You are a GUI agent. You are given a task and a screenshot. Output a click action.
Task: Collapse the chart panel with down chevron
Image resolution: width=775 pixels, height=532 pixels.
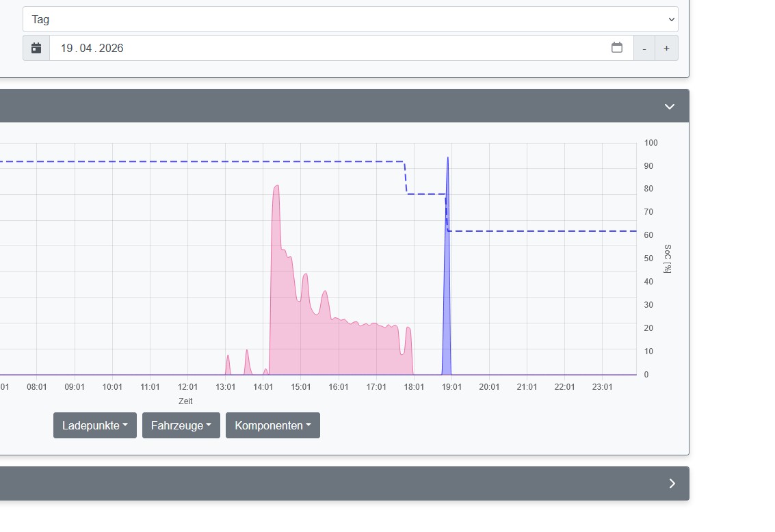669,107
